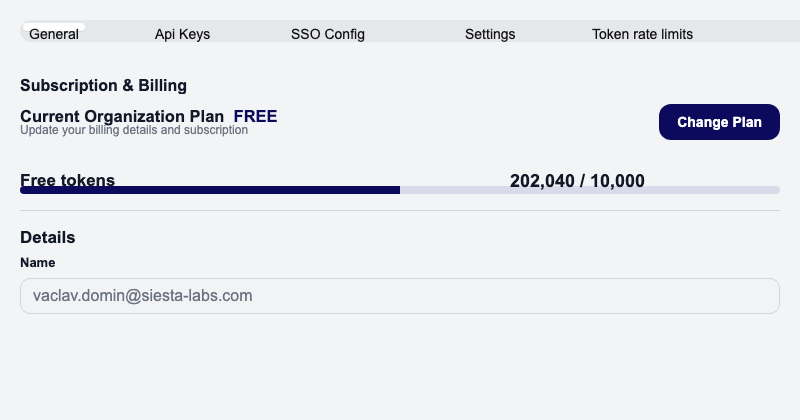Click the filled portion of the tokens progress bar
This screenshot has height=420, width=800.
click(210, 190)
